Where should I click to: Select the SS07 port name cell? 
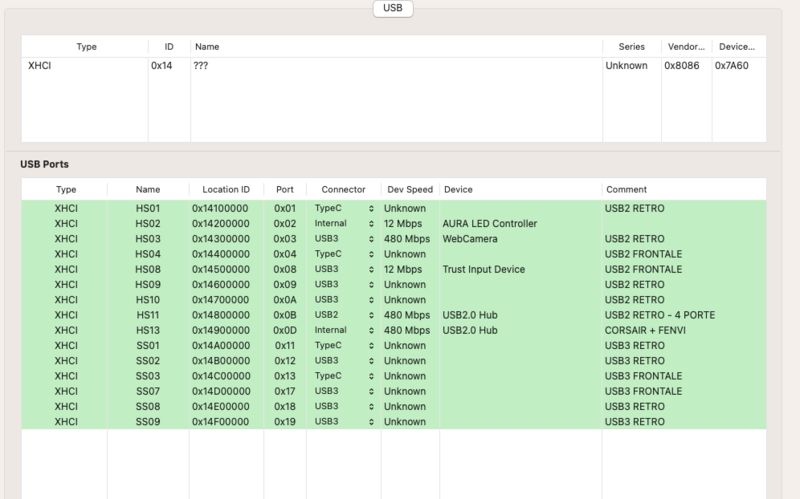click(148, 391)
